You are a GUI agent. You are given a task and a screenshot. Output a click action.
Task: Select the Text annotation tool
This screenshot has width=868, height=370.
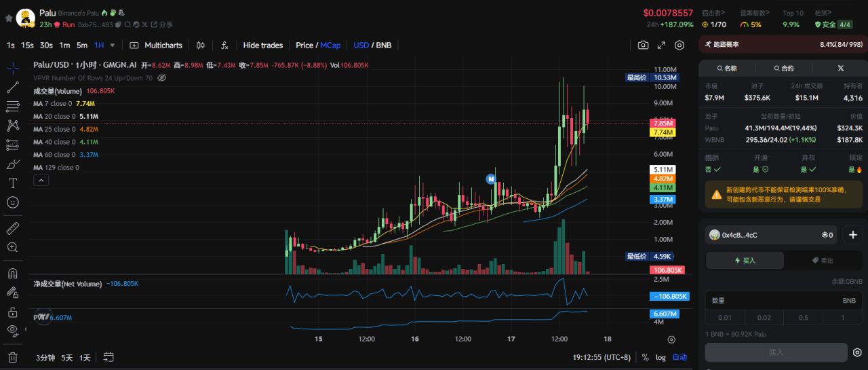click(x=12, y=183)
